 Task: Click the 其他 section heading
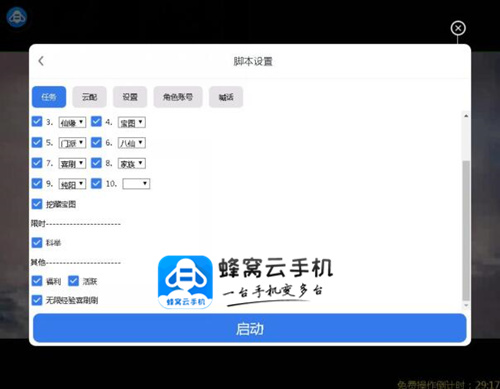pyautogui.click(x=38, y=262)
